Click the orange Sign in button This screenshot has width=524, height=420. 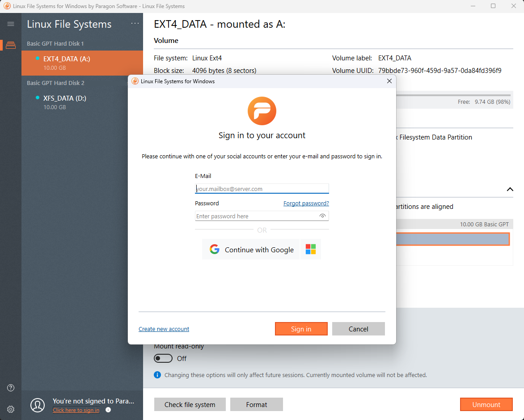[x=301, y=329]
